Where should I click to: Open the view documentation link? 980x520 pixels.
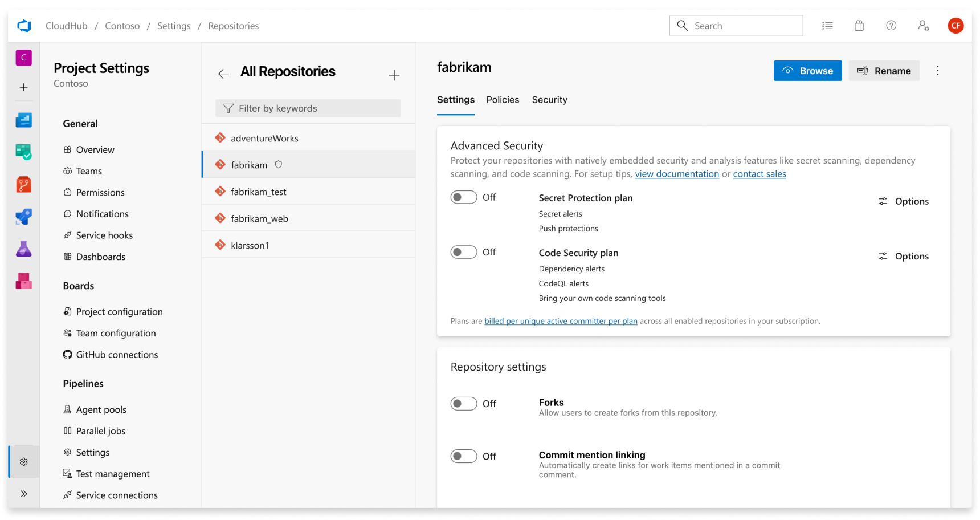coord(677,174)
